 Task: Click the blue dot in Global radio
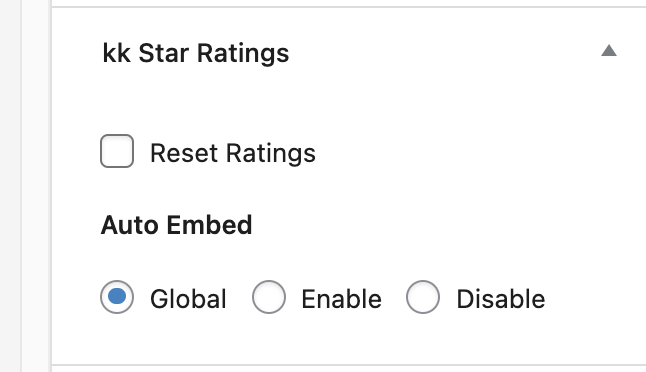tap(117, 297)
